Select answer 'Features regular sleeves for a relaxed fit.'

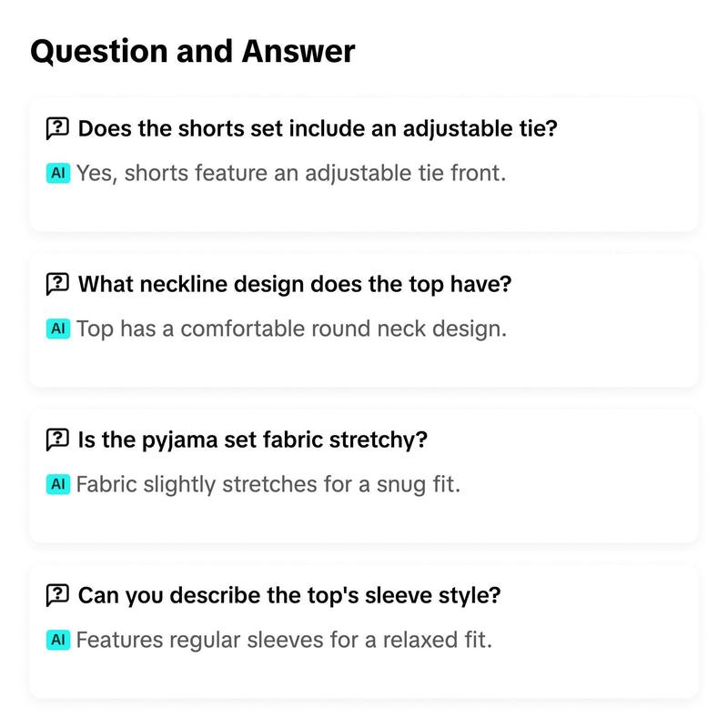284,640
